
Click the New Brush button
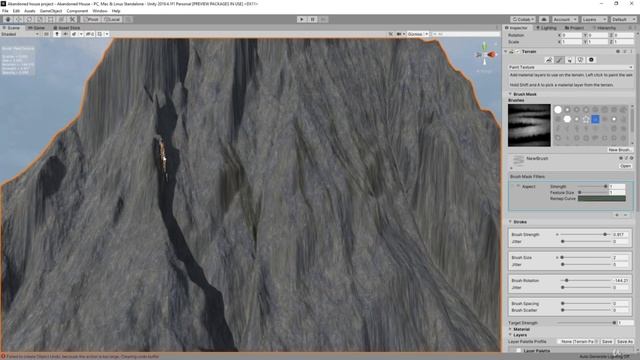[x=619, y=150]
